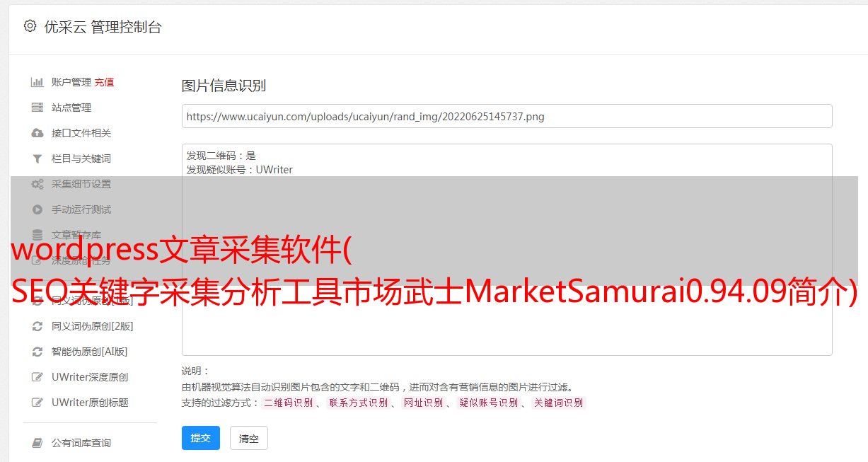Click the image URL input field
This screenshot has width=868, height=462.
point(507,116)
